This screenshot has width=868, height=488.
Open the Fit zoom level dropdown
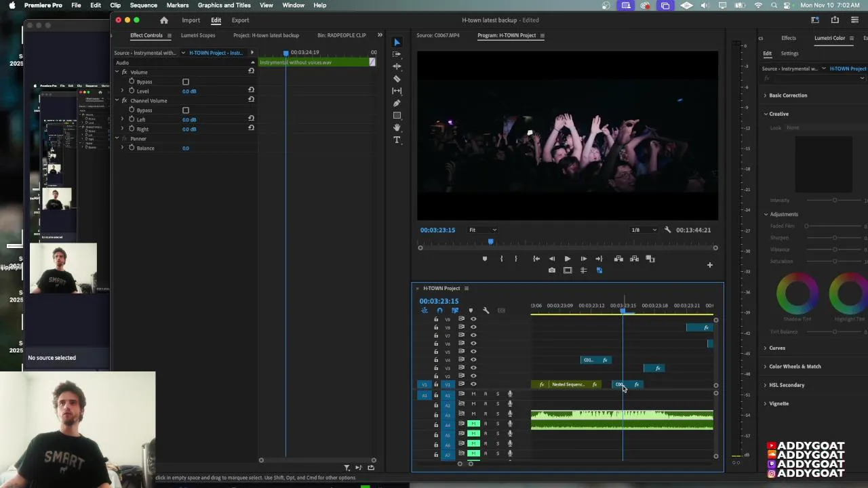click(x=482, y=230)
